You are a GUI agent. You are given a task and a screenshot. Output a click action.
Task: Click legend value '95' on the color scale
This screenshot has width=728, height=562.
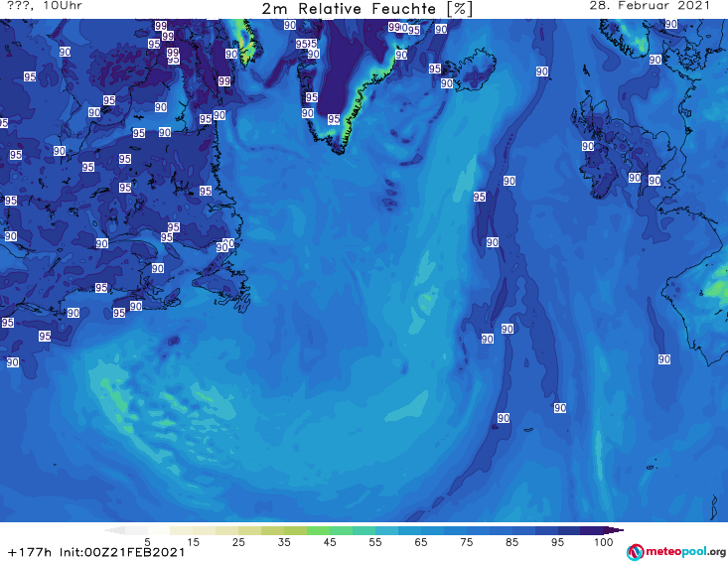point(557,542)
